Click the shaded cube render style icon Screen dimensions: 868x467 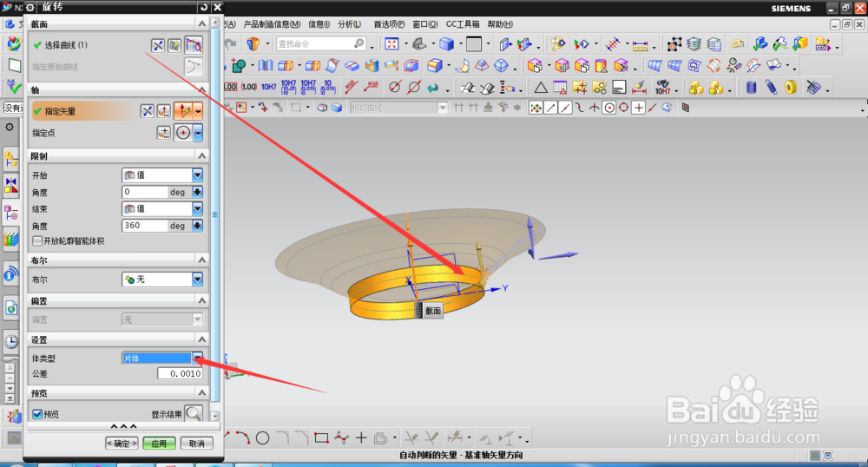(446, 43)
